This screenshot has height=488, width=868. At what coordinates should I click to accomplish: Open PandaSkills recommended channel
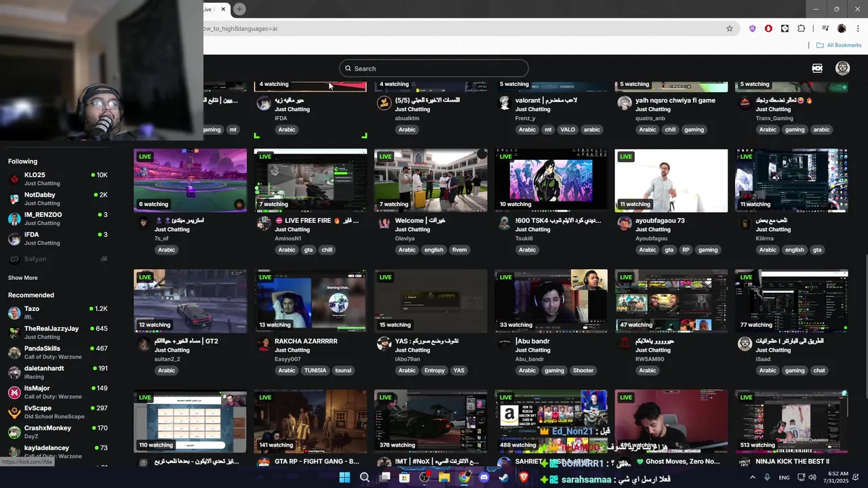click(58, 352)
